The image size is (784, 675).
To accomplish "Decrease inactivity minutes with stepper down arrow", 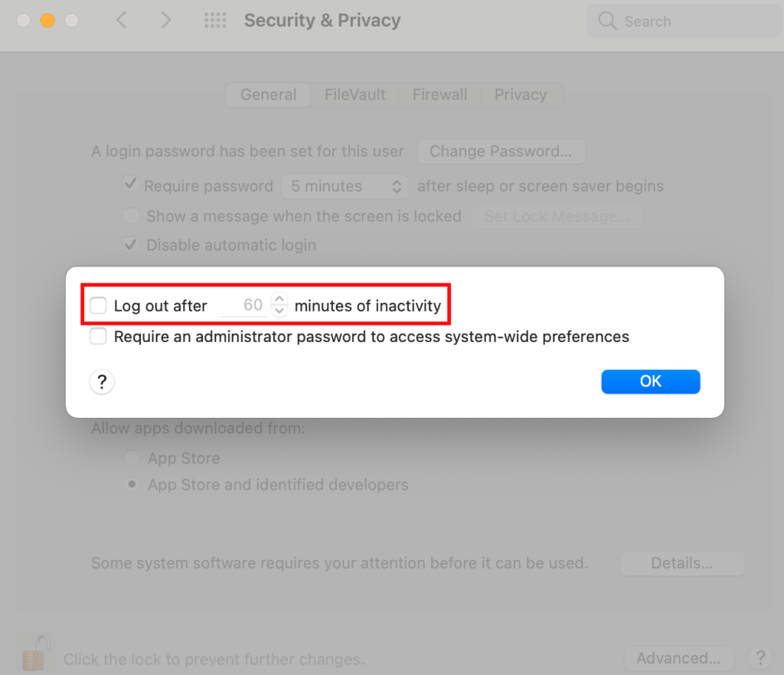I will (279, 311).
